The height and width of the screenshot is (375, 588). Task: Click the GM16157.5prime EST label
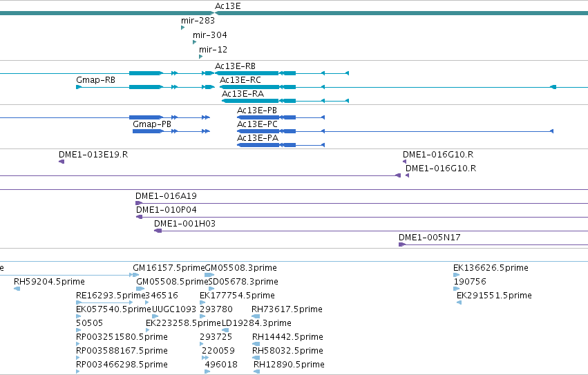coord(169,268)
